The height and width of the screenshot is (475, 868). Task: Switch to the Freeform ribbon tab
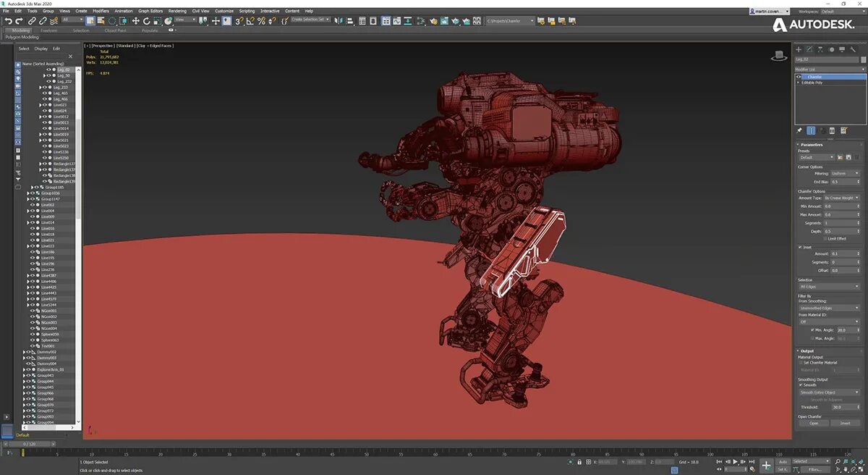point(49,30)
